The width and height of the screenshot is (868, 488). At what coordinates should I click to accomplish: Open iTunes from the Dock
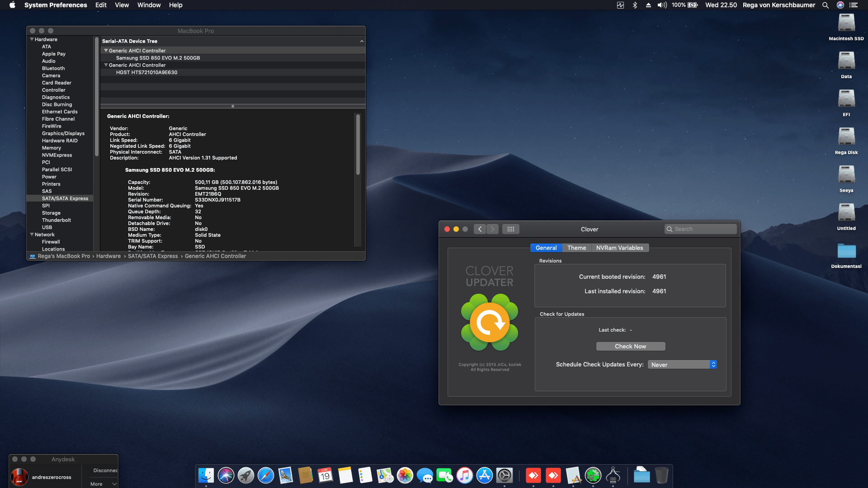[x=464, y=475]
